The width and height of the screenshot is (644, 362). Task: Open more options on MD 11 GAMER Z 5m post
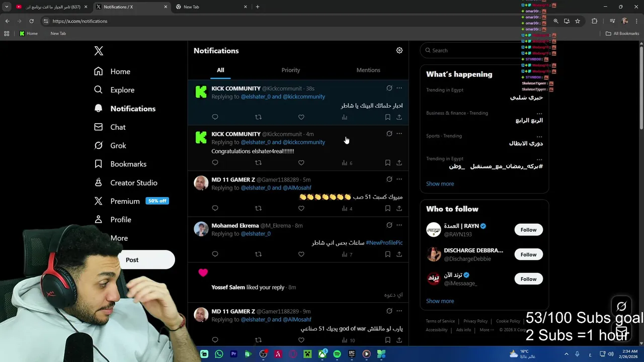[x=399, y=179]
